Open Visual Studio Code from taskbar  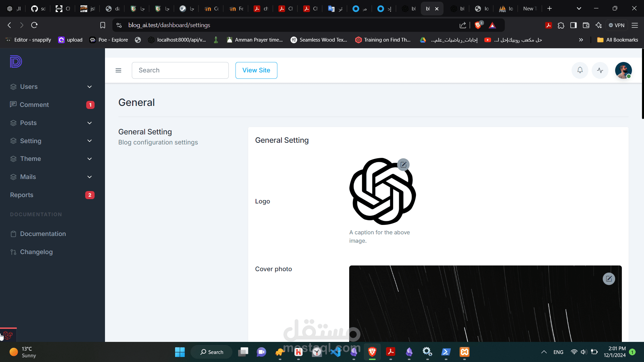coord(335,352)
